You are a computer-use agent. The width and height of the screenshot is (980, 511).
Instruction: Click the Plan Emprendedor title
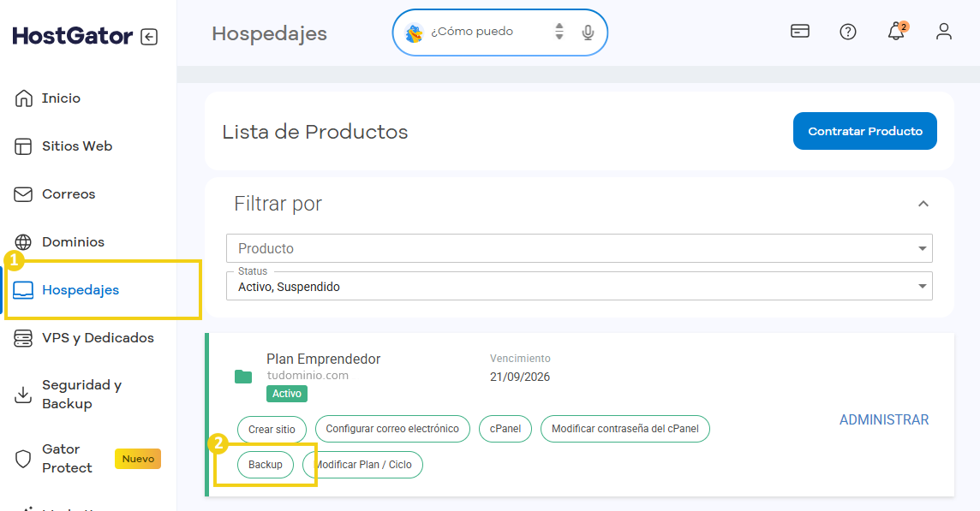tap(324, 359)
